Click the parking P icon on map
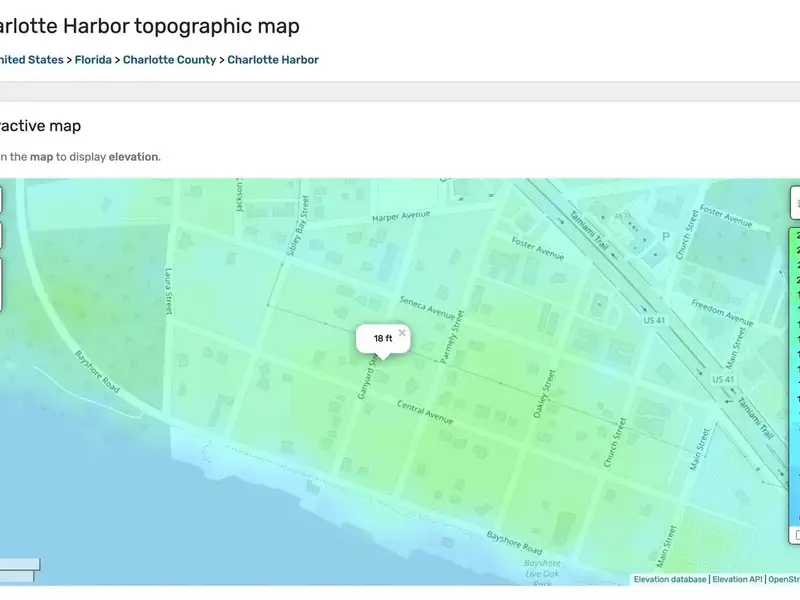The width and height of the screenshot is (800, 600). pos(665,237)
